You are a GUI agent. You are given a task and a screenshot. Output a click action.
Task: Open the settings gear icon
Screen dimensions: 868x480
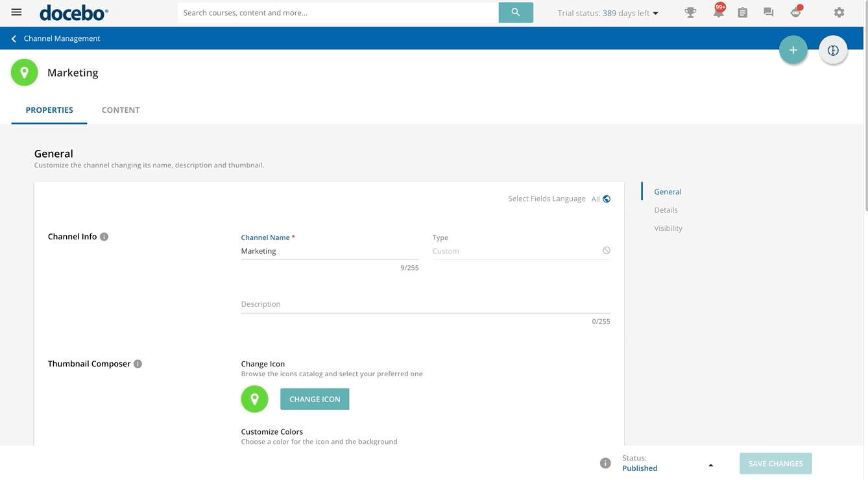coord(839,12)
